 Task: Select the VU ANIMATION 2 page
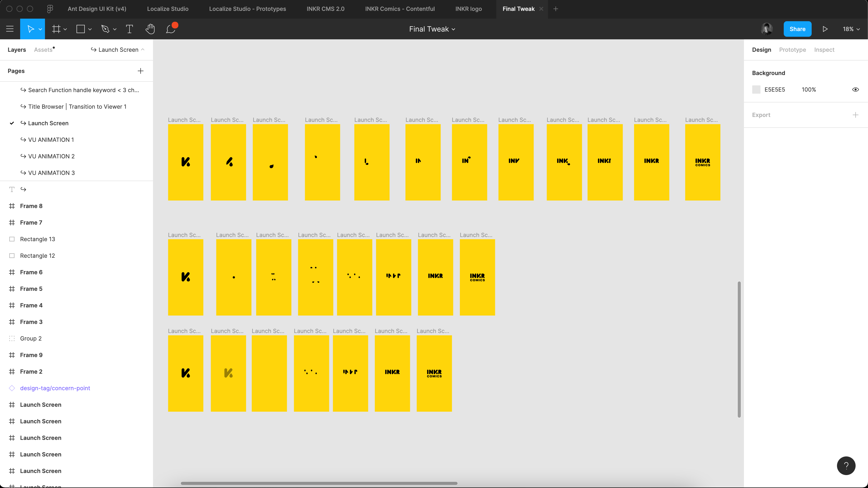click(51, 156)
